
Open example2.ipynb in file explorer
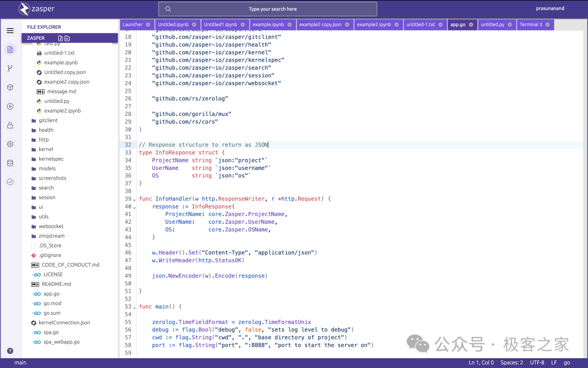pos(58,111)
